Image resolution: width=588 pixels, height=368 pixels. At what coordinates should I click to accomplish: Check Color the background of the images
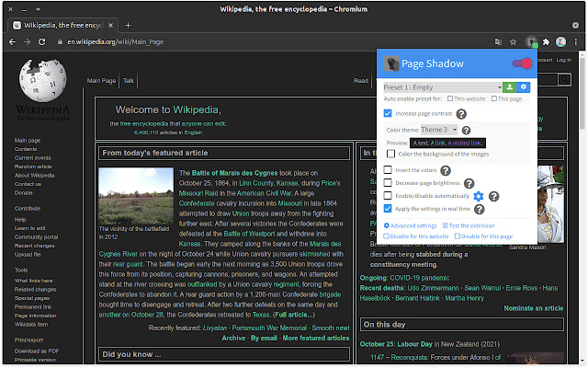[x=390, y=154]
